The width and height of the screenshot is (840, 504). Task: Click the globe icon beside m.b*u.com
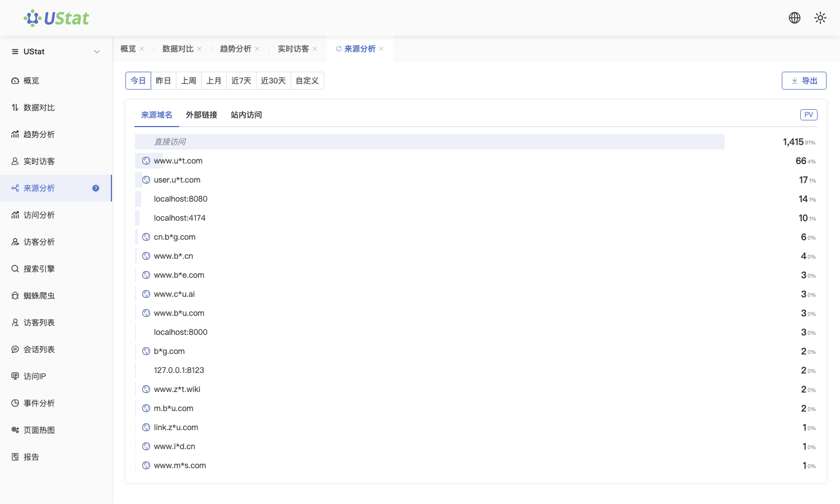(x=146, y=408)
